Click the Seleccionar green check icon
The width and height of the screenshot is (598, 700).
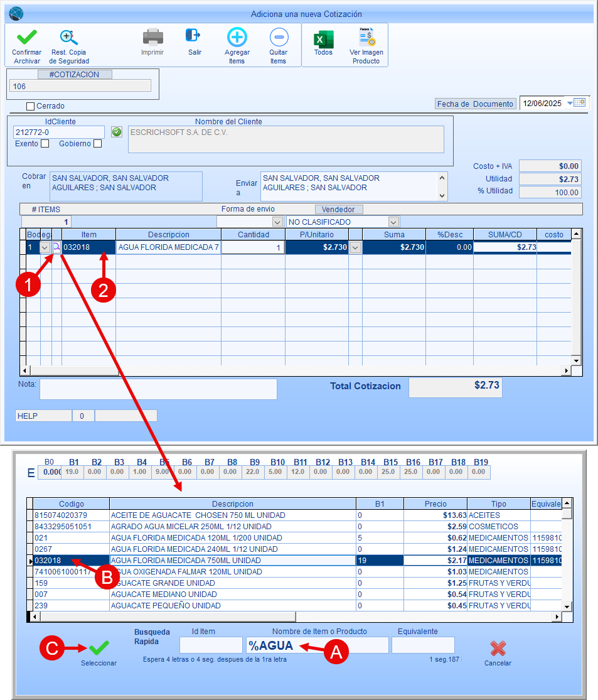click(x=99, y=648)
